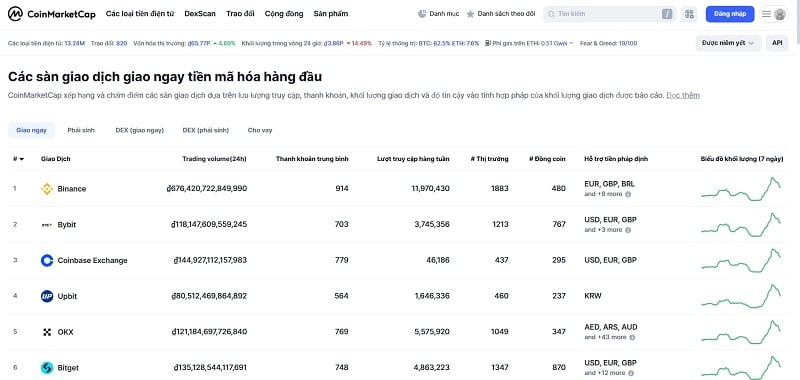The height and width of the screenshot is (380, 800).
Task: Click the Coinbase Exchange logo
Action: [x=47, y=260]
